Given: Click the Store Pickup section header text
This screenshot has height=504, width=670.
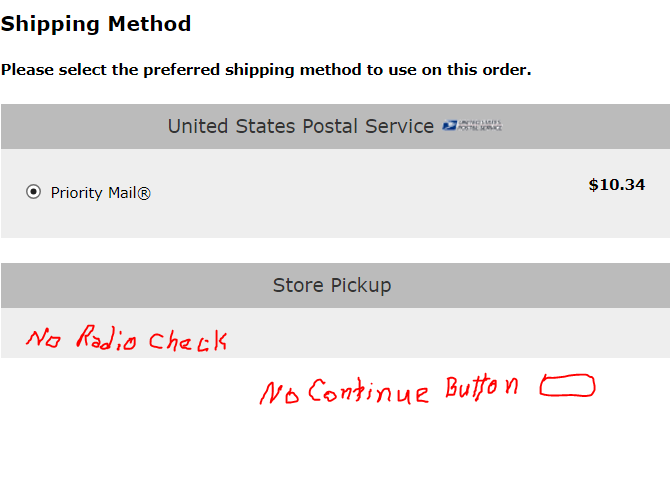Looking at the screenshot, I should tap(332, 285).
